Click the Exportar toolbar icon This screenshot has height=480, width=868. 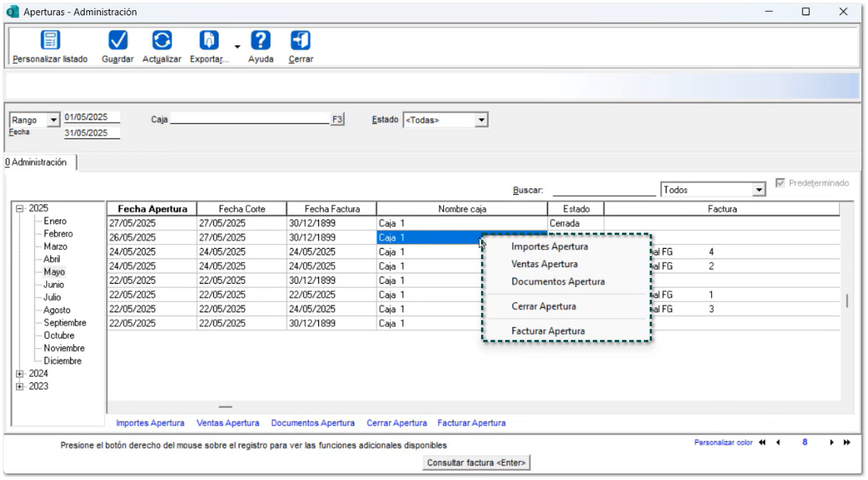coord(209,41)
